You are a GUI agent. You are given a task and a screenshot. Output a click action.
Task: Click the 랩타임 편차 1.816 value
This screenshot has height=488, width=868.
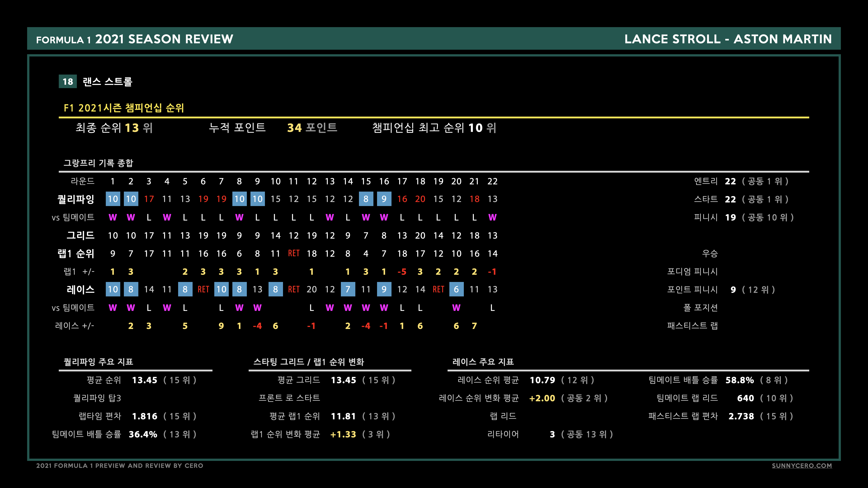(x=145, y=416)
